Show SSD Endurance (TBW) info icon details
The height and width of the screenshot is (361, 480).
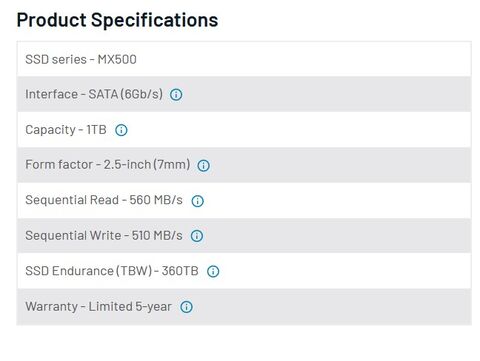pos(213,271)
